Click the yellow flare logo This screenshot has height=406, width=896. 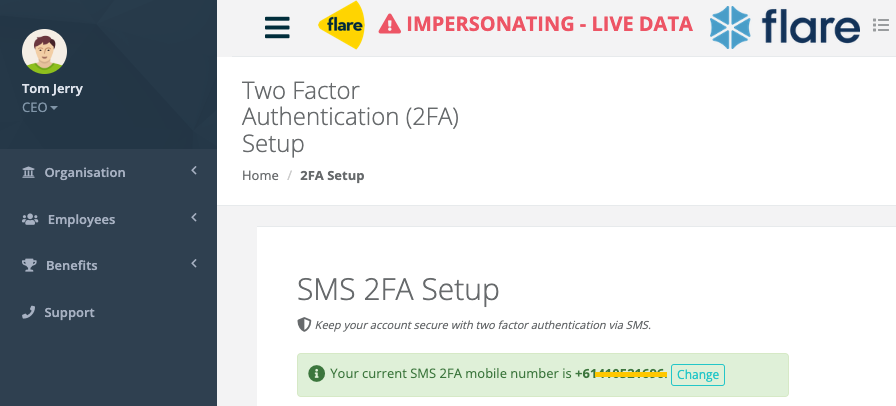click(341, 25)
